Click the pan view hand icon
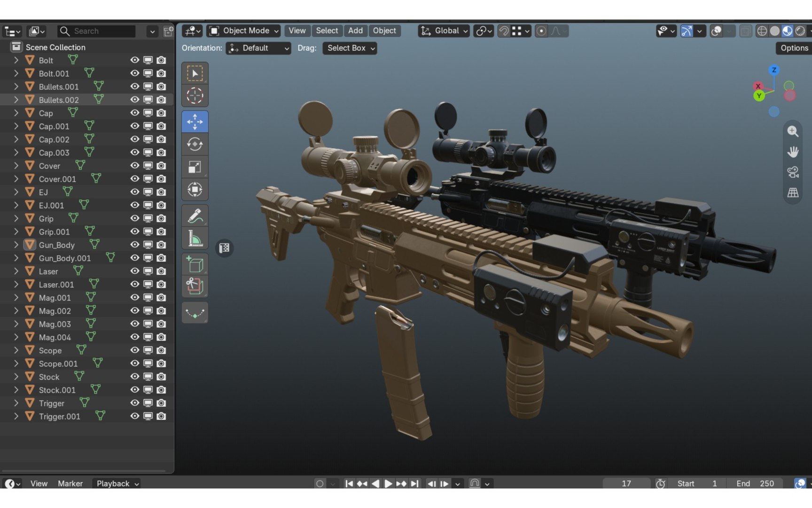 point(793,152)
